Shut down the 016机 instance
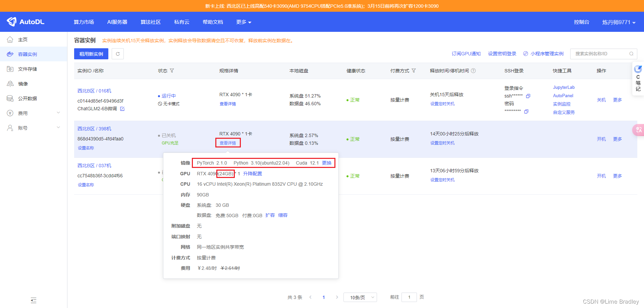644x308 pixels. point(601,100)
